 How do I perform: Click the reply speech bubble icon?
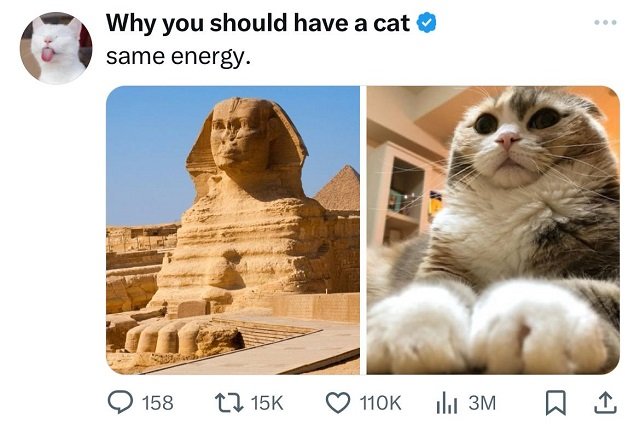[x=120, y=402]
